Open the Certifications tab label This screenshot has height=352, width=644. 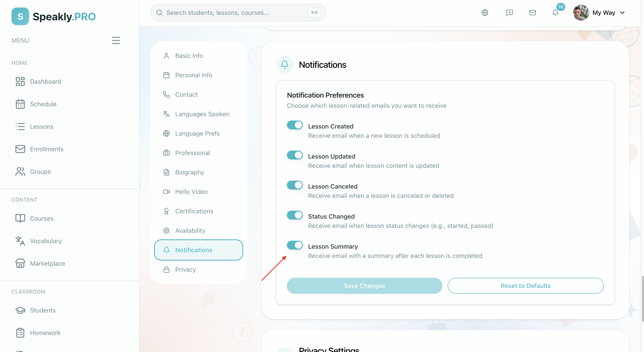(194, 211)
